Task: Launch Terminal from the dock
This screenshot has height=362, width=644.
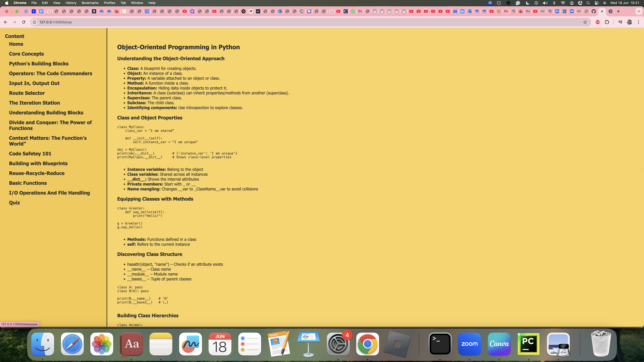Action: click(x=440, y=344)
